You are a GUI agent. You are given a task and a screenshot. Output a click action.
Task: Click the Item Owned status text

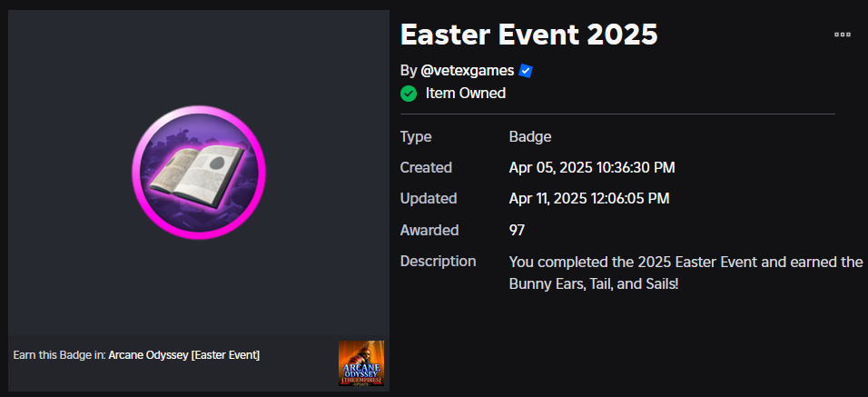pyautogui.click(x=466, y=94)
